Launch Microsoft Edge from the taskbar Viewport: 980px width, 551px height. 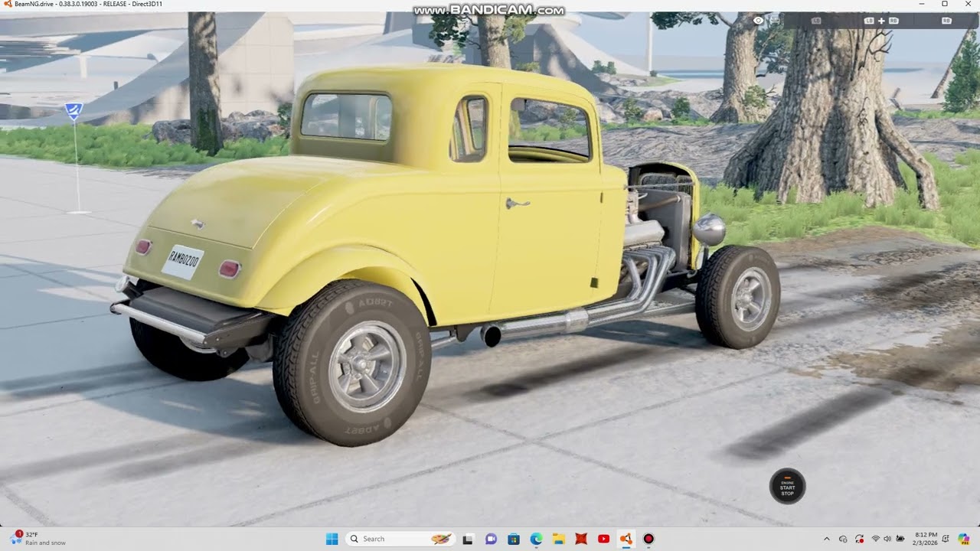coord(536,539)
